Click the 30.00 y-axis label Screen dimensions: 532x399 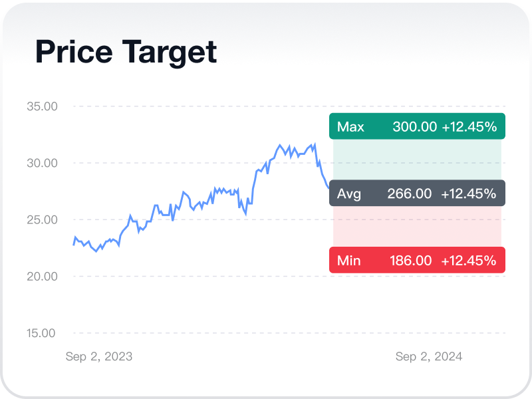(x=42, y=163)
